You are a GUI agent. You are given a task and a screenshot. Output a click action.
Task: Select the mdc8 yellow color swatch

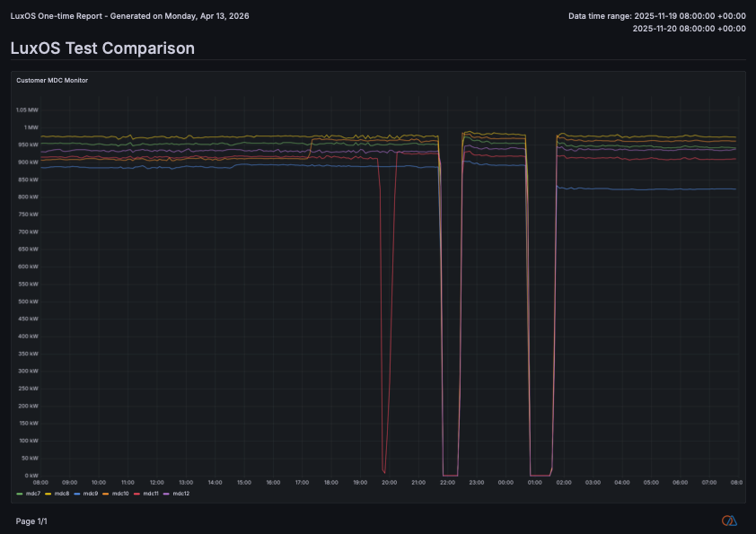click(x=48, y=494)
